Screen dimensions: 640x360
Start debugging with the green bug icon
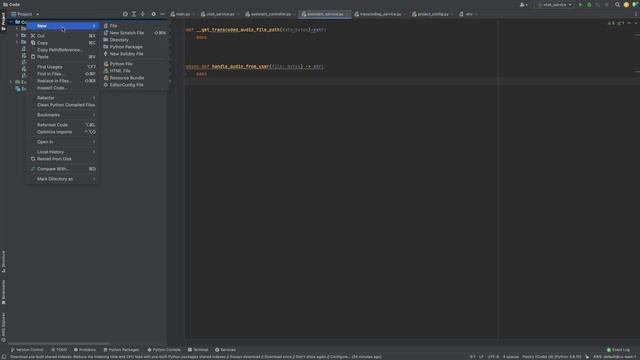589,5
